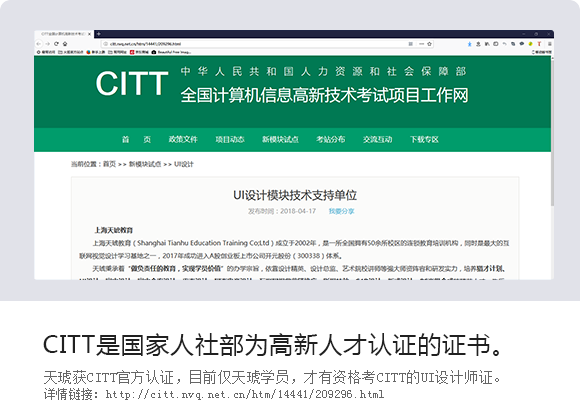
Task: Open the Firefox hamburger menu
Action: click(x=550, y=44)
